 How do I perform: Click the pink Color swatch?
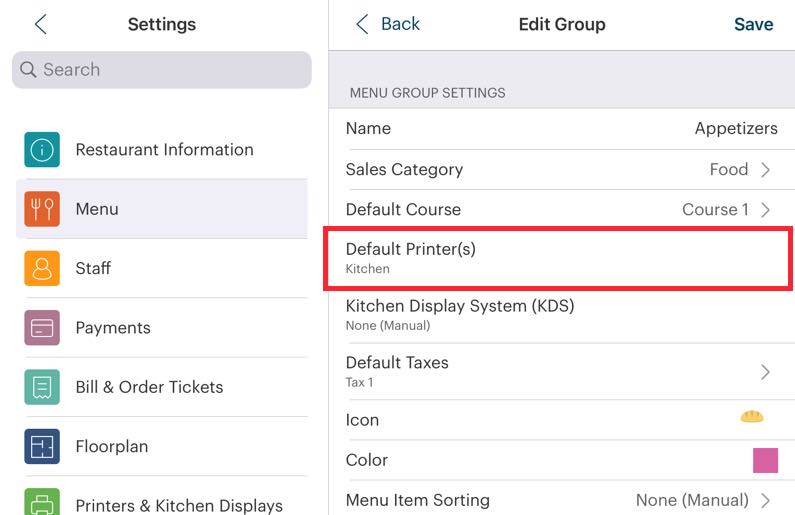tap(765, 460)
